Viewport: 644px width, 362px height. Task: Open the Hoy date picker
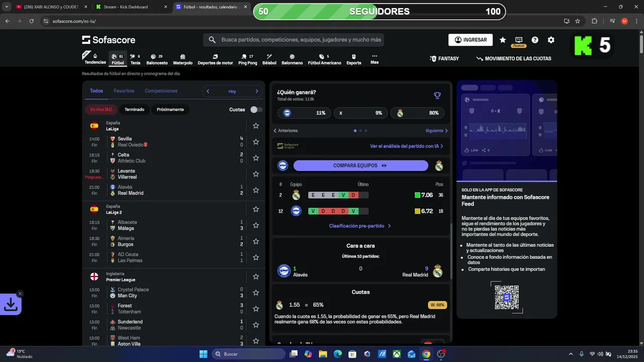[232, 91]
